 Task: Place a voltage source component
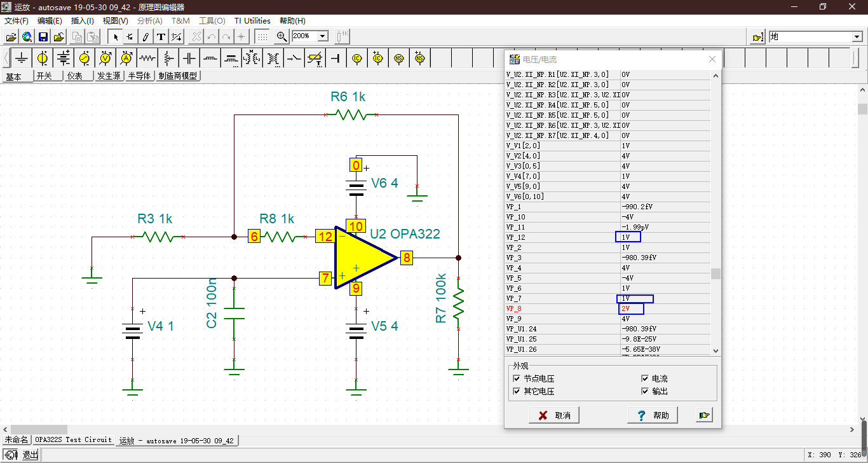click(43, 59)
